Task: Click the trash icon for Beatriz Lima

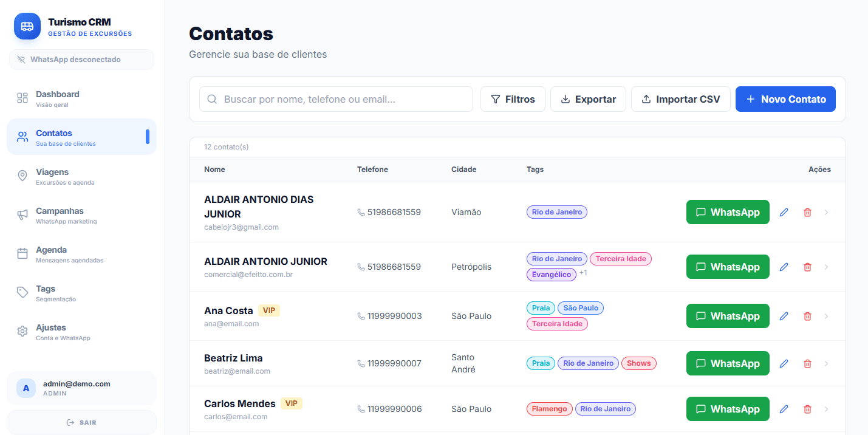Action: point(807,363)
